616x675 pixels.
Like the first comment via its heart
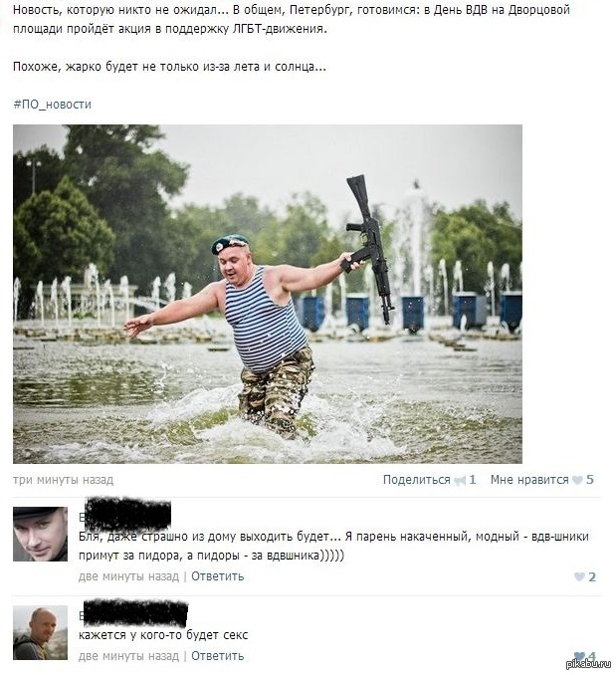coord(579,576)
